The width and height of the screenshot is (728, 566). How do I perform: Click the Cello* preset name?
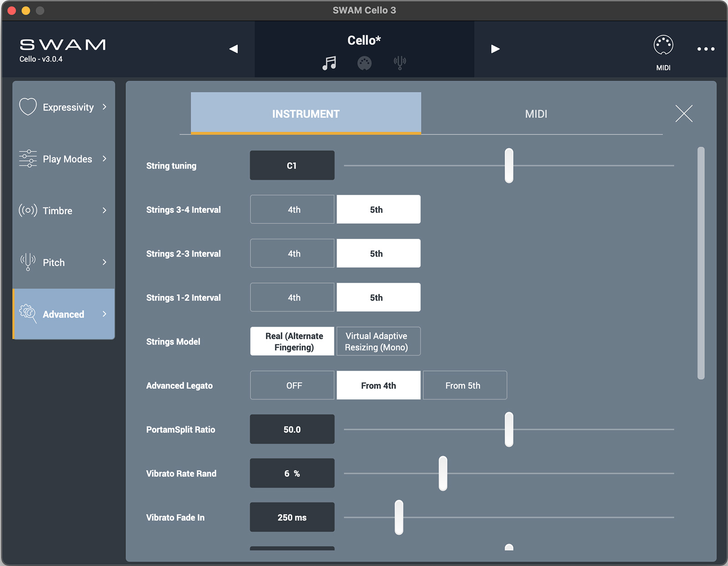point(364,41)
